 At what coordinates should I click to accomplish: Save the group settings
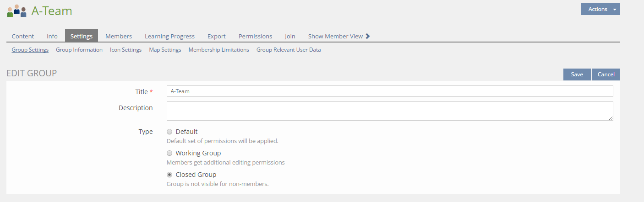tap(577, 74)
